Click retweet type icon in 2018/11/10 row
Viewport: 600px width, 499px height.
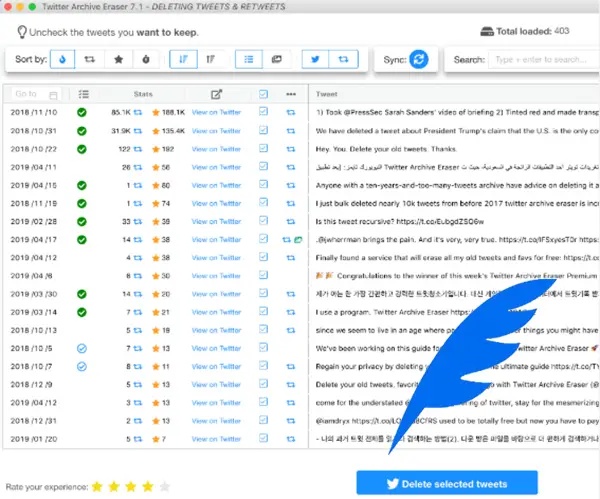291,113
